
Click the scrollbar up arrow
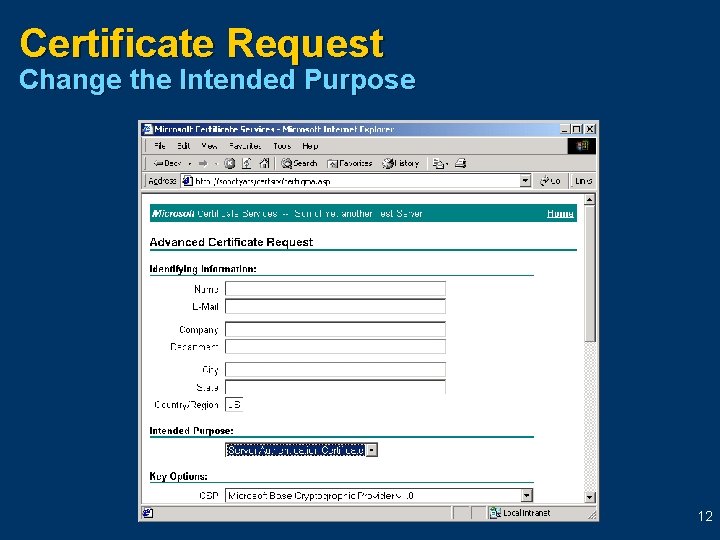pos(590,199)
